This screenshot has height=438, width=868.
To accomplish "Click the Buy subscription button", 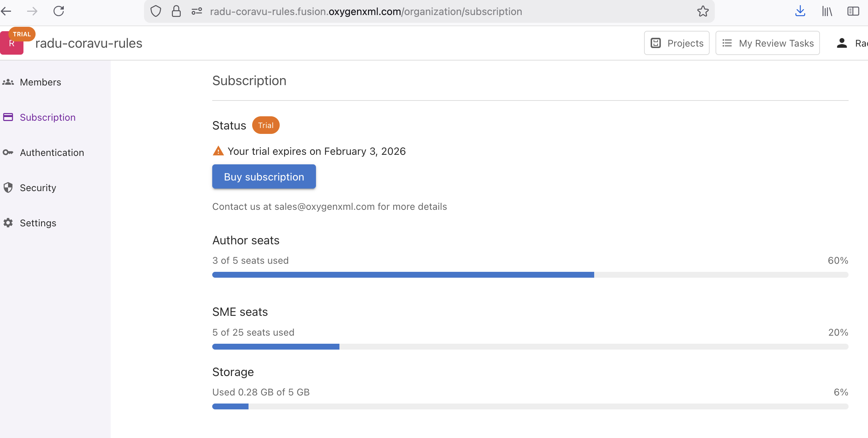I will (264, 177).
